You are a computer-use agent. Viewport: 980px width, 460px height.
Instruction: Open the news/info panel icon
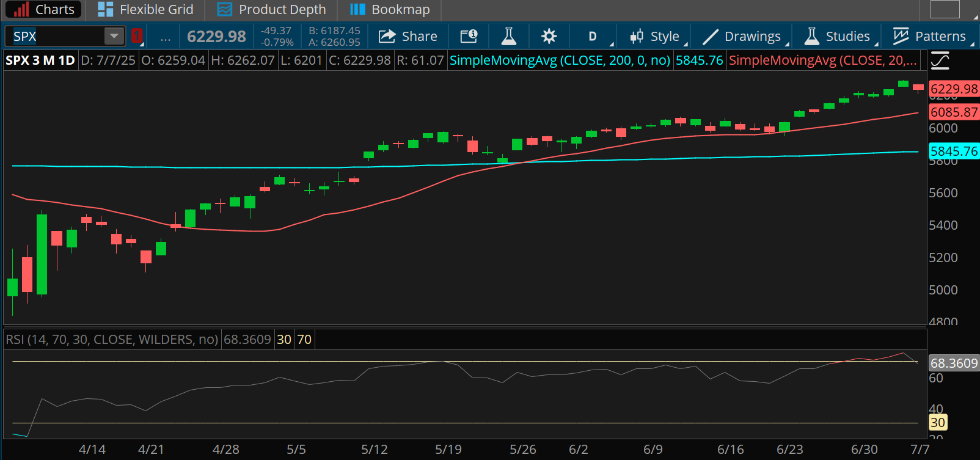point(469,37)
